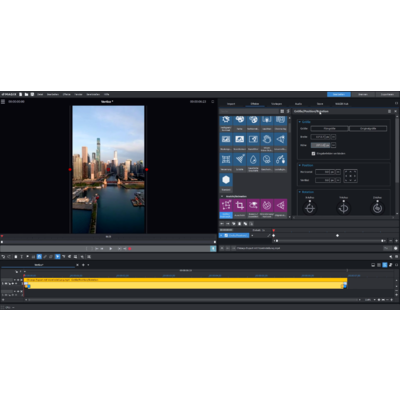Switch to the Store tab
400x400 pixels.
tap(320, 104)
